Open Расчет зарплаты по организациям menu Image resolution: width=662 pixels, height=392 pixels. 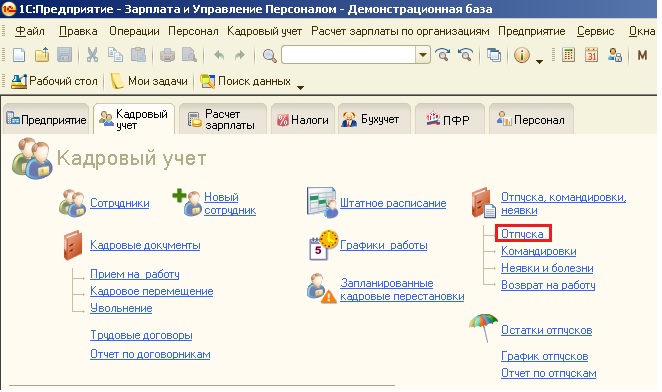[x=400, y=31]
